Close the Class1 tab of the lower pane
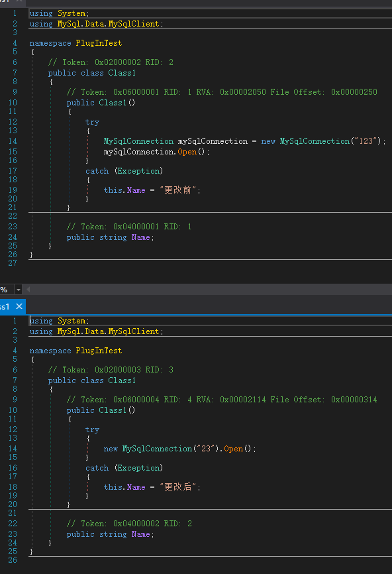Image resolution: width=392 pixels, height=574 pixels. [19, 306]
